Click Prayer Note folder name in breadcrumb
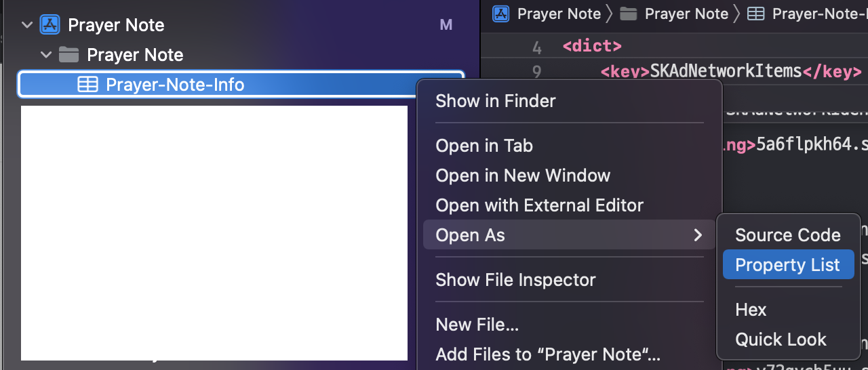Screen dimensions: 868x370 [x=686, y=14]
